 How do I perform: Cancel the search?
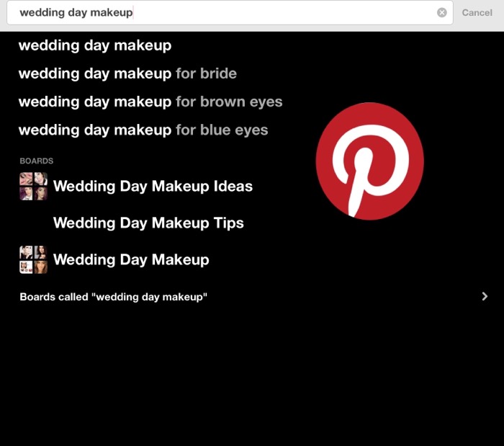[477, 12]
